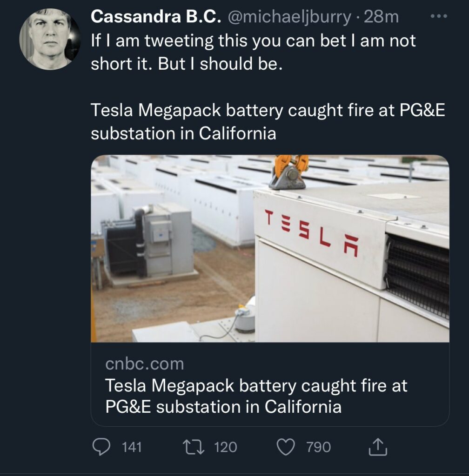Open the link card headline about Tesla Megapack
Screen dimensions: 469x476
(x=256, y=397)
